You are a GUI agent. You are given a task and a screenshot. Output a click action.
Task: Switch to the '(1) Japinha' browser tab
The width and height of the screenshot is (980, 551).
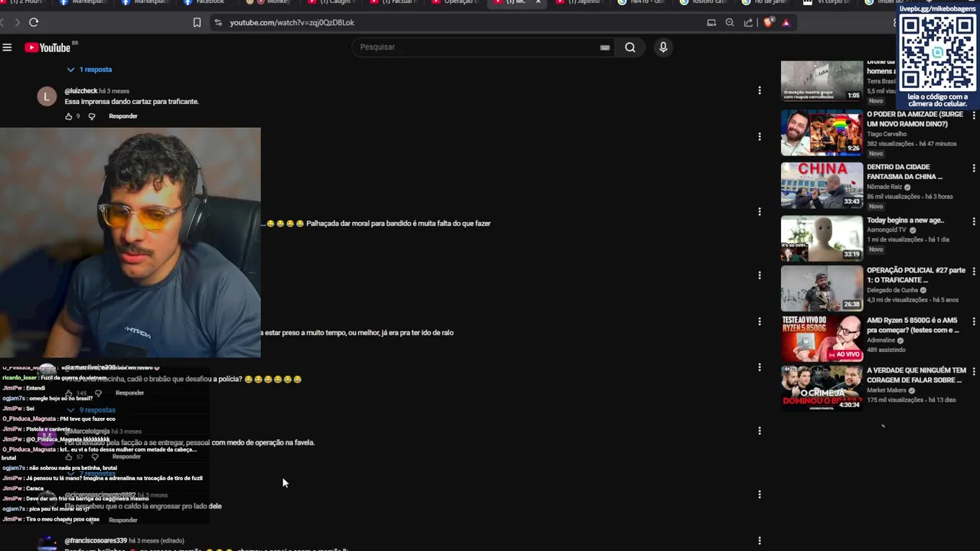pos(578,2)
